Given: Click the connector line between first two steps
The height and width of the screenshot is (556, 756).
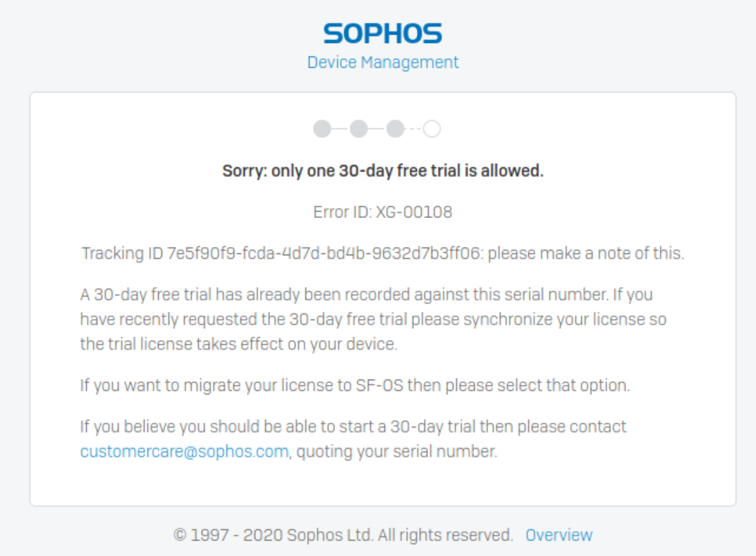Looking at the screenshot, I should [x=341, y=128].
